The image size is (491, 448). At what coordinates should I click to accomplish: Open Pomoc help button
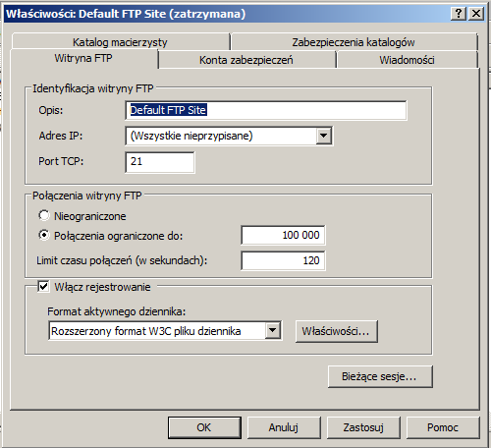pos(443,427)
